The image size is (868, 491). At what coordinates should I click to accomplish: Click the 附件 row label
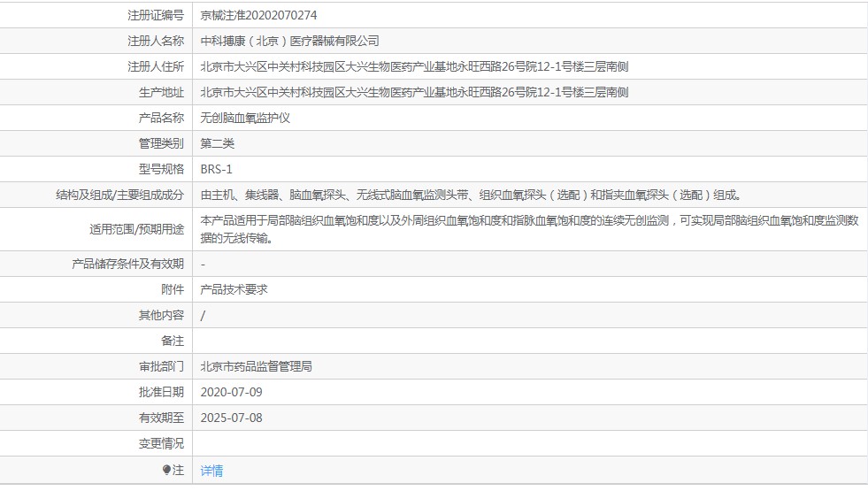pyautogui.click(x=173, y=289)
